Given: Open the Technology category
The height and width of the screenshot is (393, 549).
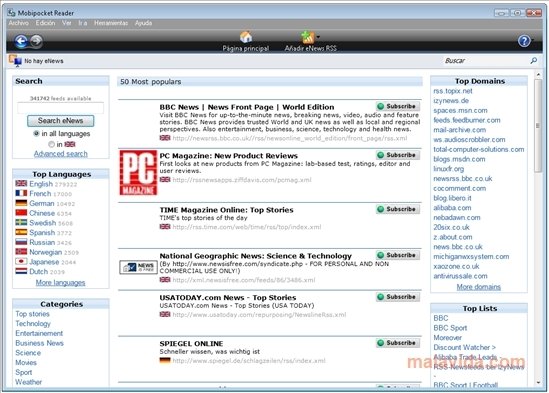Looking at the screenshot, I should click(x=33, y=324).
